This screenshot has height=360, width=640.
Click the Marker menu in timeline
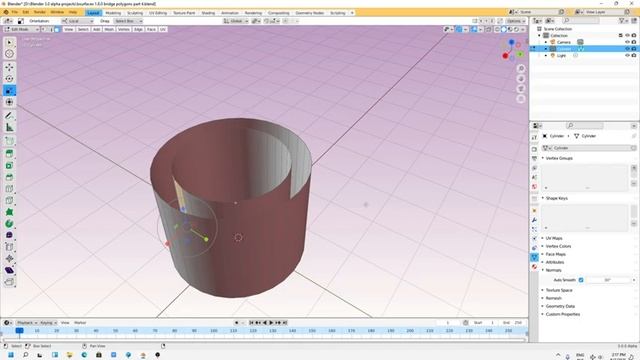[x=80, y=323]
